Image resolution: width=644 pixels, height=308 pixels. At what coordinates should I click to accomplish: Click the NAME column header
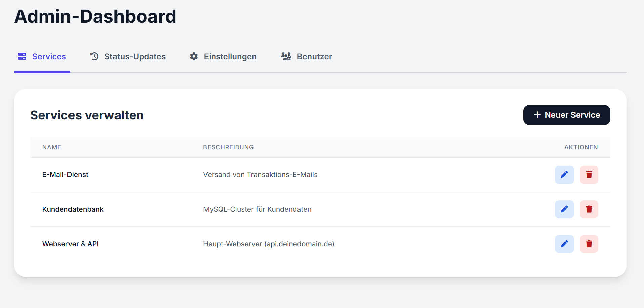point(51,147)
